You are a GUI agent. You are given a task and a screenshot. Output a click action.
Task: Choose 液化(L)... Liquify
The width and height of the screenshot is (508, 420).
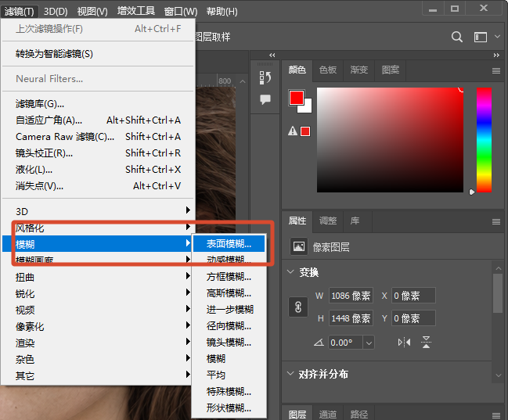[x=98, y=170]
